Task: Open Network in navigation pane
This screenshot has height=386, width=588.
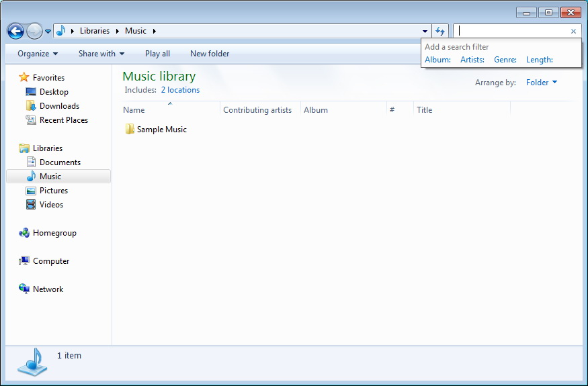Action: pos(48,289)
